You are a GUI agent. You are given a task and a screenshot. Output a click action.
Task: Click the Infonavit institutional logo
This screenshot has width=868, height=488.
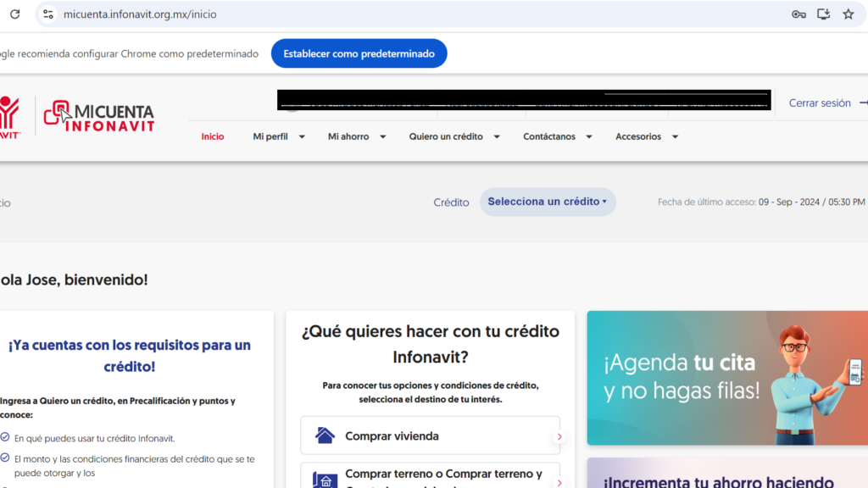[9, 117]
